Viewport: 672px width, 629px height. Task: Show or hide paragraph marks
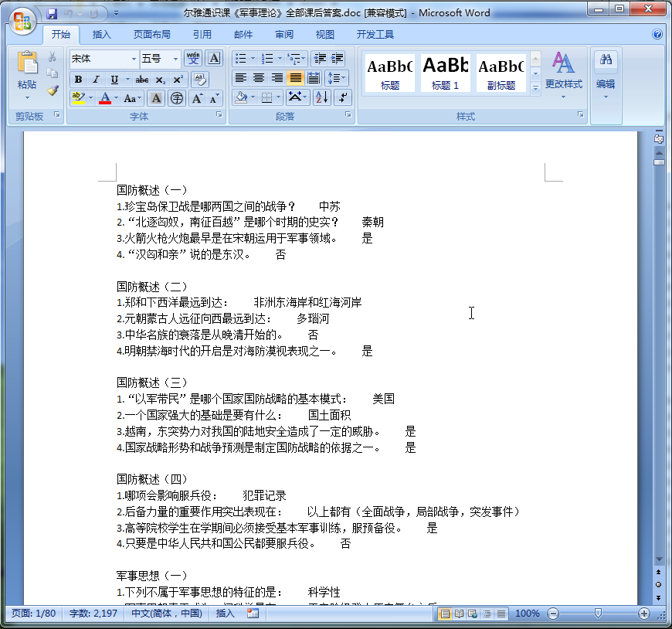pyautogui.click(x=342, y=97)
